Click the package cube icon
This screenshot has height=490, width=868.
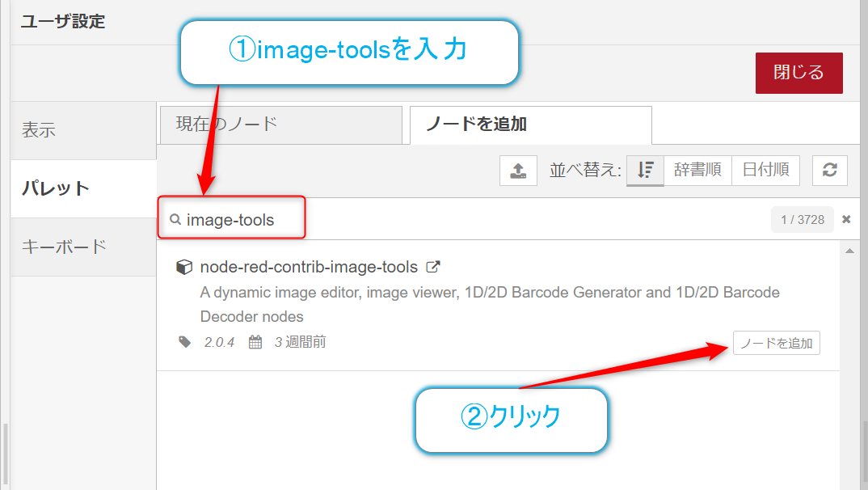(183, 267)
